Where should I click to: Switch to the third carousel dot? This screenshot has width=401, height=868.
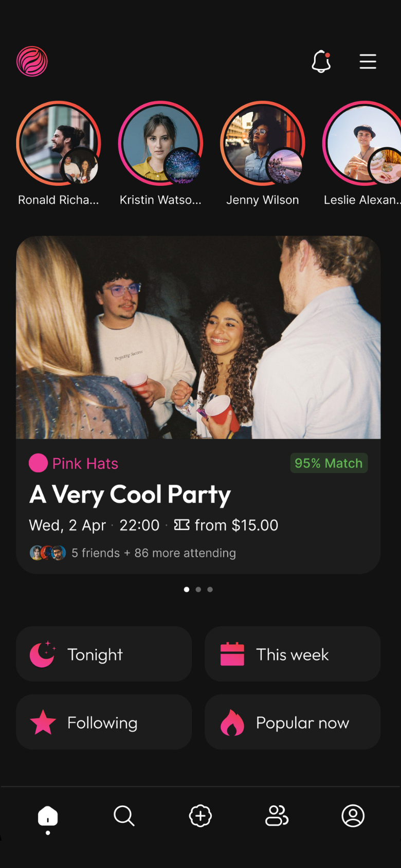pyautogui.click(x=210, y=589)
